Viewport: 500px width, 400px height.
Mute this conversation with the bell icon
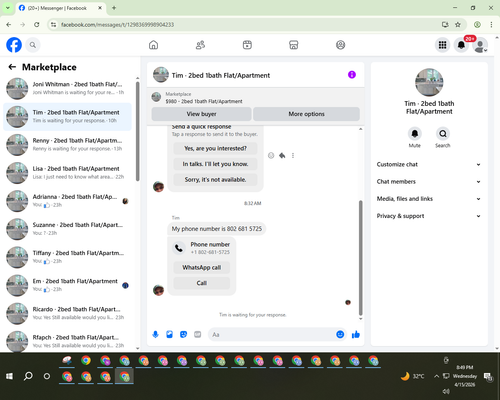tap(415, 134)
